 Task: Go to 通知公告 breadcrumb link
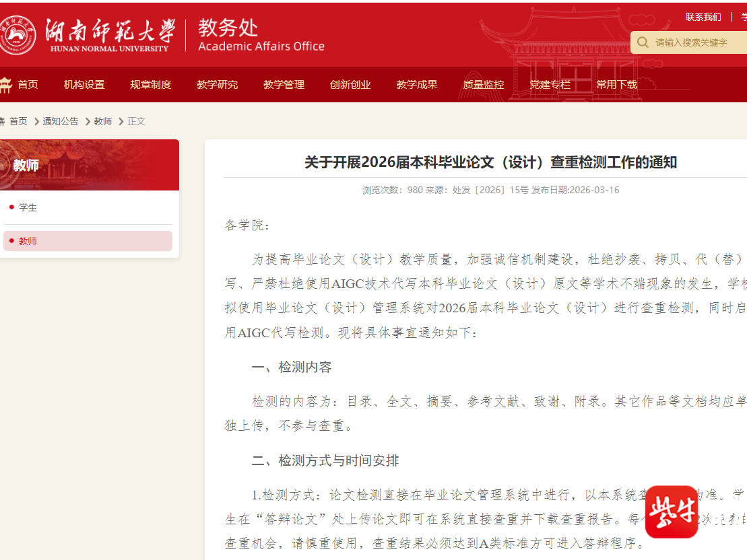(61, 122)
